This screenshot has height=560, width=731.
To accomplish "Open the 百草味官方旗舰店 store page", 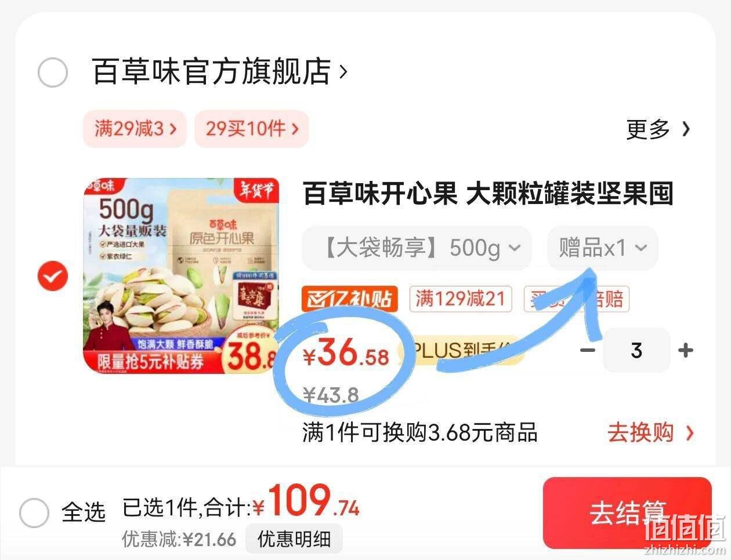I will 220,72.
